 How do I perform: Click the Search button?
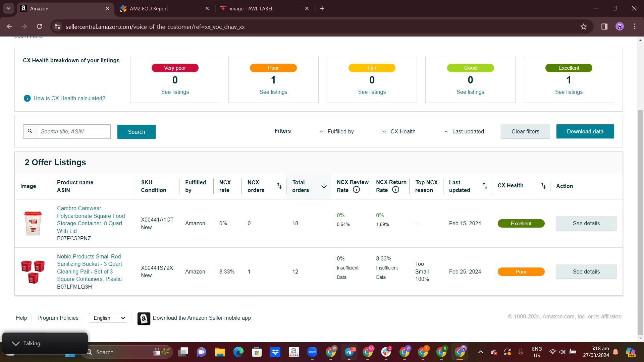point(137,132)
